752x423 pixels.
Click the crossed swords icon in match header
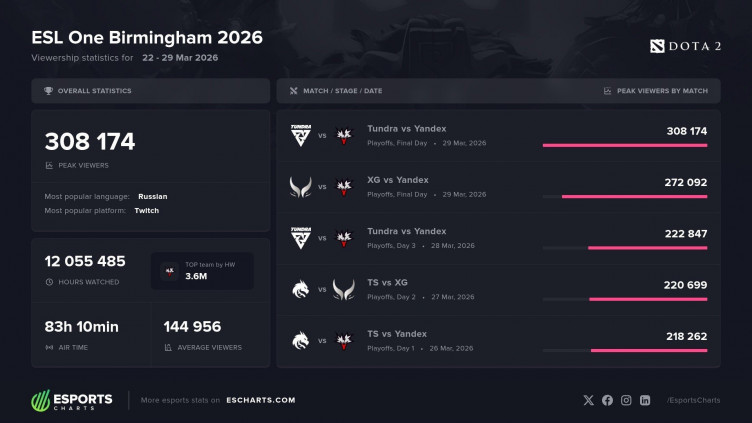(293, 91)
